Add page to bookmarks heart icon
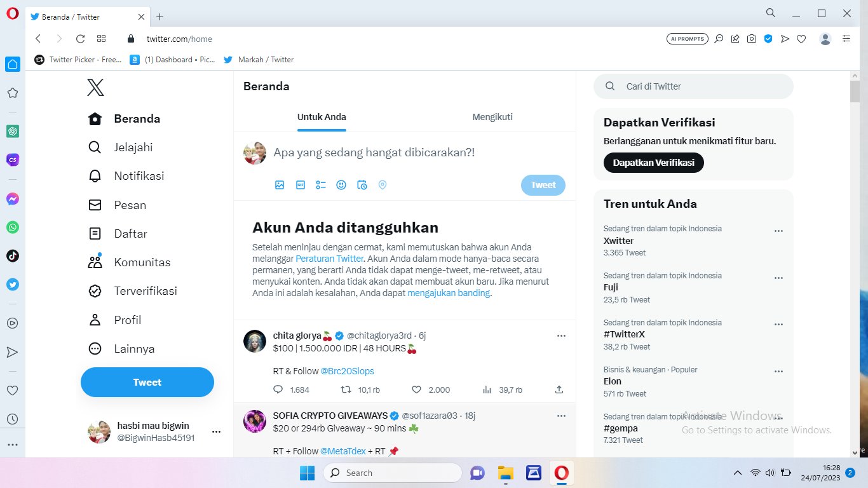 (801, 39)
